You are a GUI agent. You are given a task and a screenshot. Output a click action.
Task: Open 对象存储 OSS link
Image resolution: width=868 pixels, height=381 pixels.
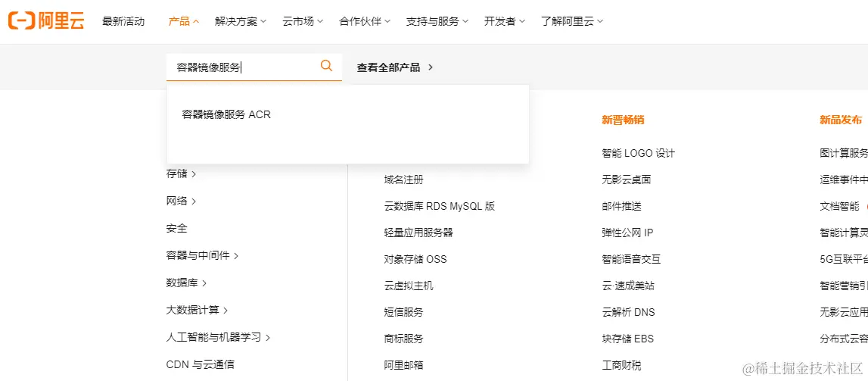[x=415, y=259]
